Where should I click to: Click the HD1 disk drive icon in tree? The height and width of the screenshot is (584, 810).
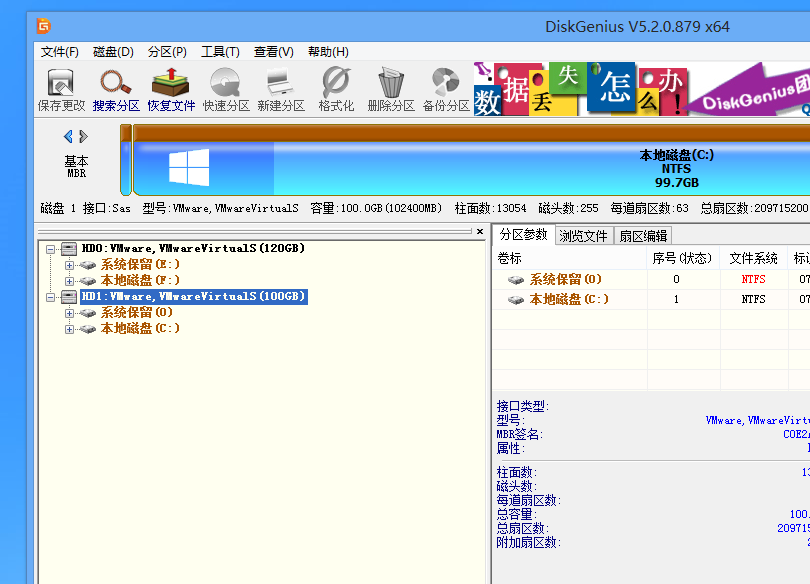(x=69, y=296)
